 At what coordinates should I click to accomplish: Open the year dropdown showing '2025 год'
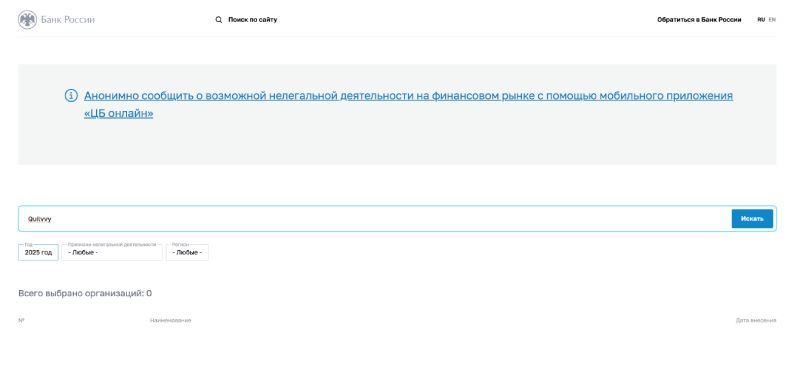38,253
